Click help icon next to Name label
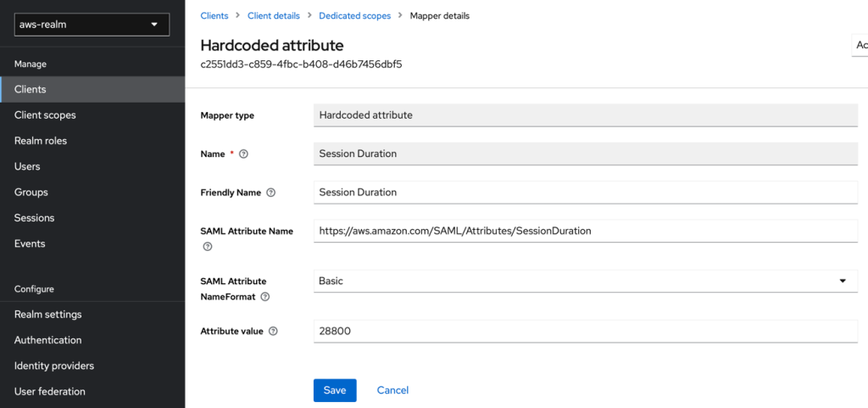Viewport: 868px width, 408px height. click(244, 154)
